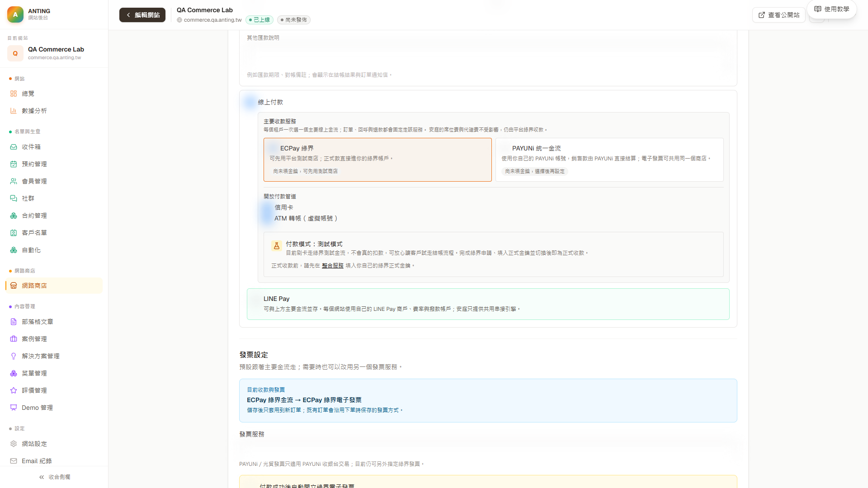Open the 網站設定 gear icon
The height and width of the screenshot is (488, 868).
click(14, 444)
